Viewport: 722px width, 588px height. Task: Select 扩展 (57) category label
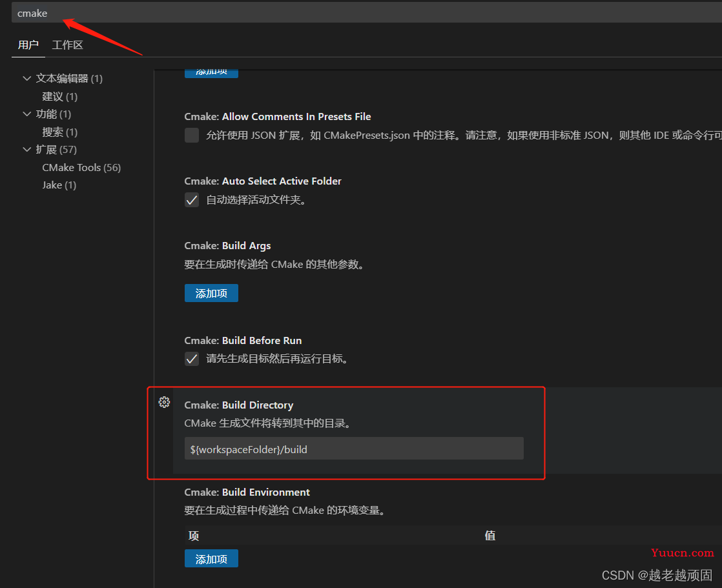click(x=56, y=150)
